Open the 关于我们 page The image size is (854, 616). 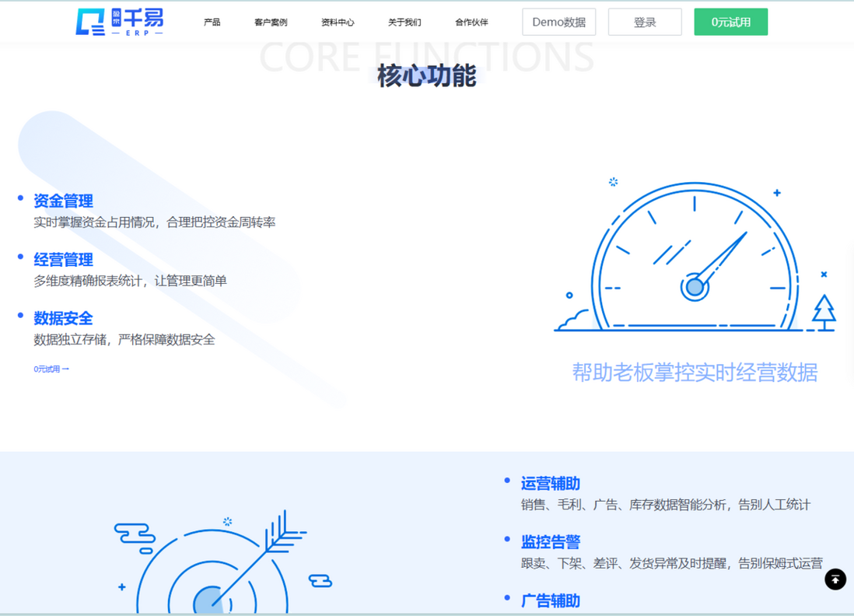tap(404, 23)
